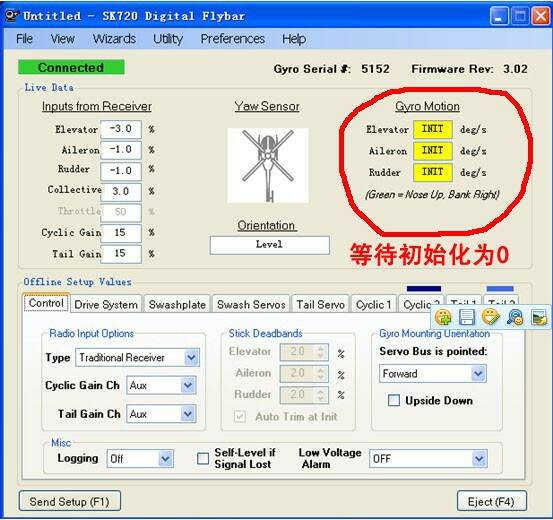553x520 pixels.
Task: Click the magnifier with smiley search icon
Action: (515, 317)
